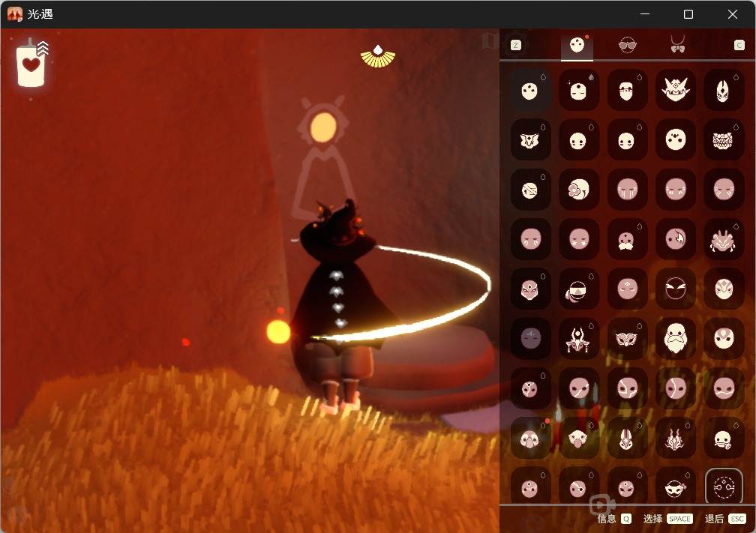Open the necklace and bow tie tab

pyautogui.click(x=678, y=45)
